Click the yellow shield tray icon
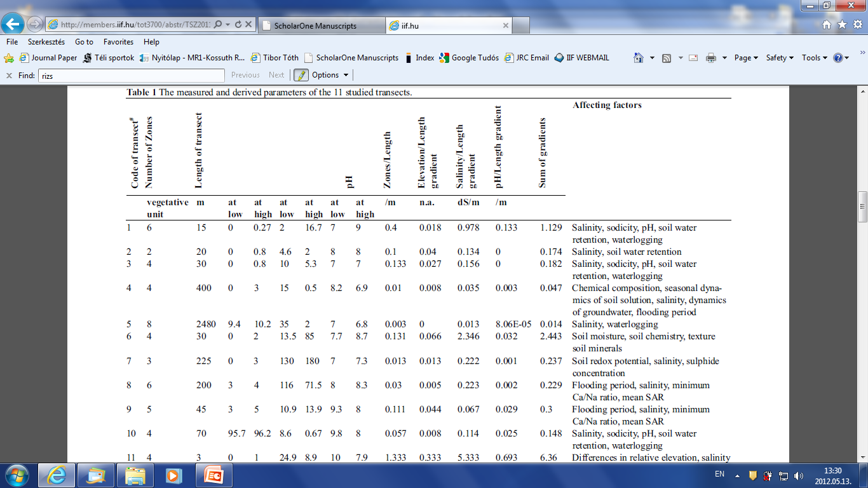 point(752,475)
